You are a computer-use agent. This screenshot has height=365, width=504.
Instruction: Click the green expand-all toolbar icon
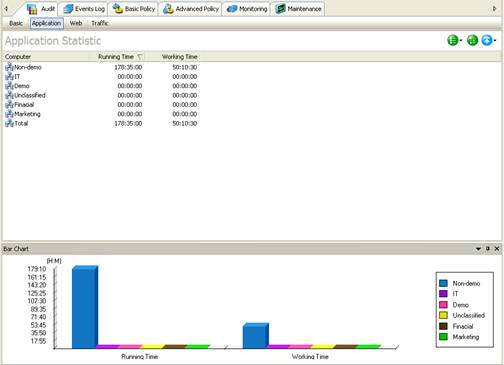click(472, 40)
